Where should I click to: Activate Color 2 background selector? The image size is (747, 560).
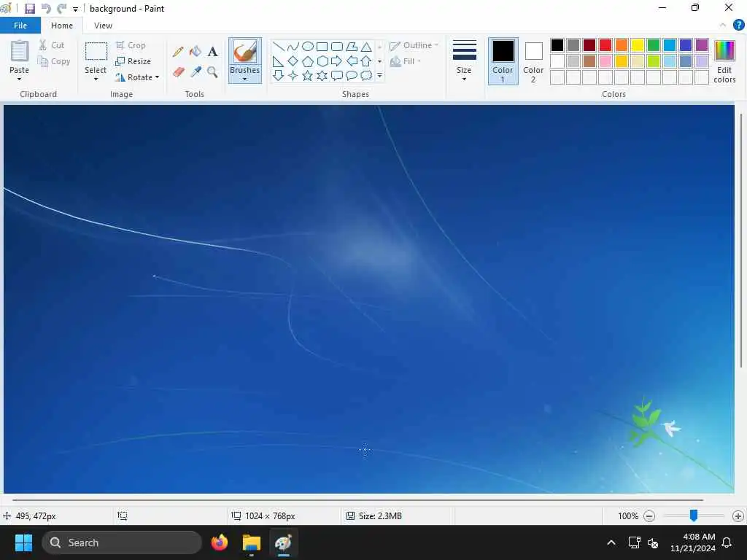(533, 61)
